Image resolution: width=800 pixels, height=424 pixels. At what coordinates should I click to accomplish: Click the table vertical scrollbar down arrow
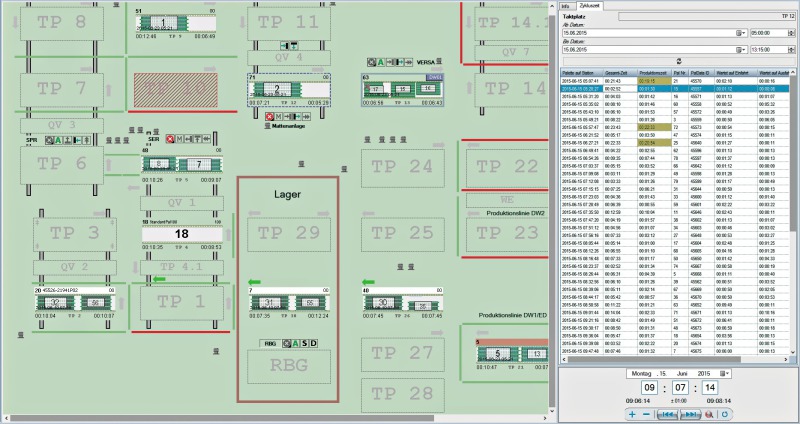click(x=793, y=352)
